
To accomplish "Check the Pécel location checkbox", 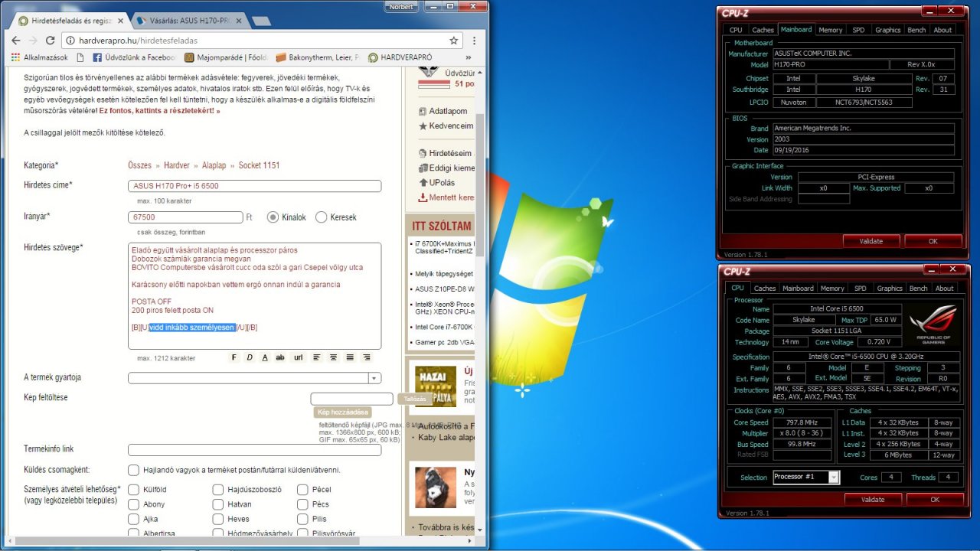I will 302,489.
